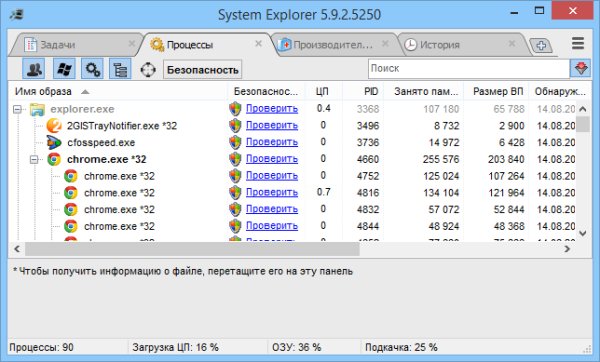Toggle process tree view icon

pyautogui.click(x=120, y=69)
